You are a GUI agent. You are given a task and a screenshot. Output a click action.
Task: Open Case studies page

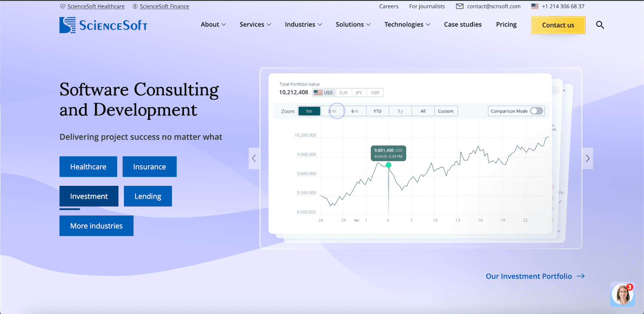(x=463, y=25)
